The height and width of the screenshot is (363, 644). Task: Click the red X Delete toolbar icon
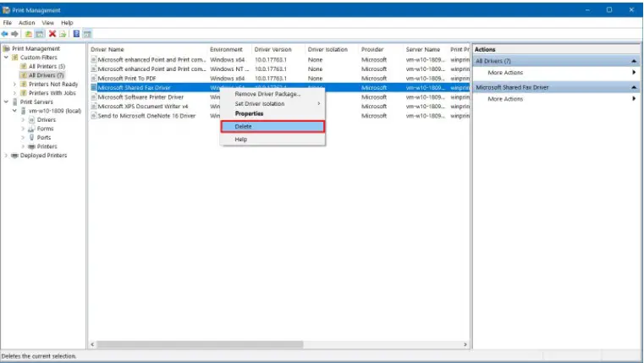coord(52,34)
